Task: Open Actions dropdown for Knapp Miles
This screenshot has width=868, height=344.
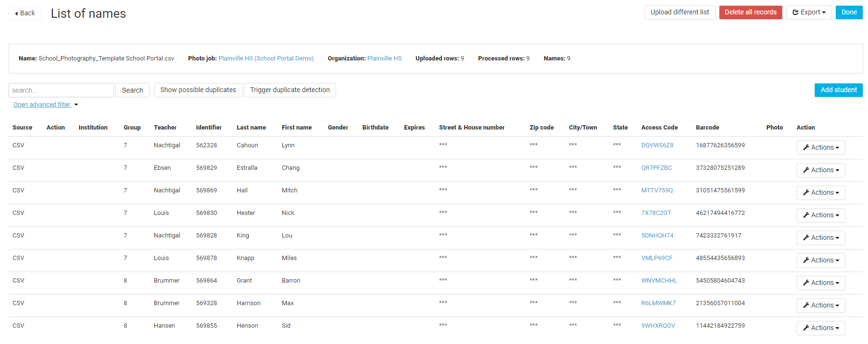Action: pos(821,261)
